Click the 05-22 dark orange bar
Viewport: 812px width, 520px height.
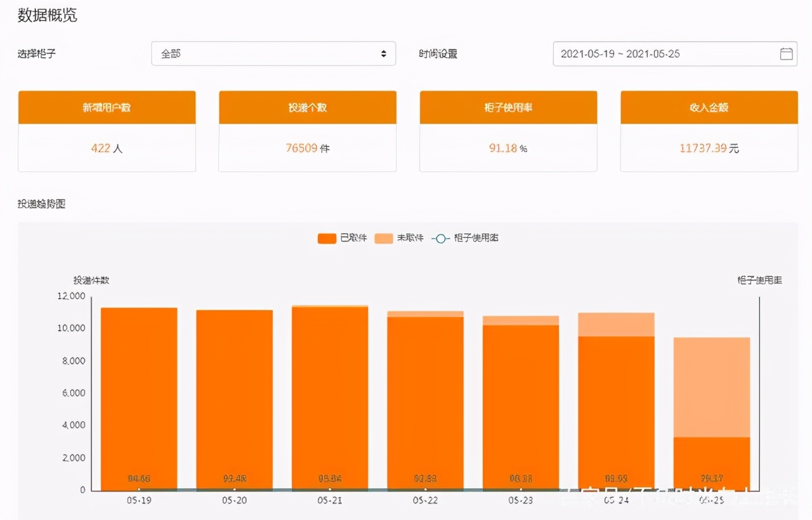pos(426,403)
